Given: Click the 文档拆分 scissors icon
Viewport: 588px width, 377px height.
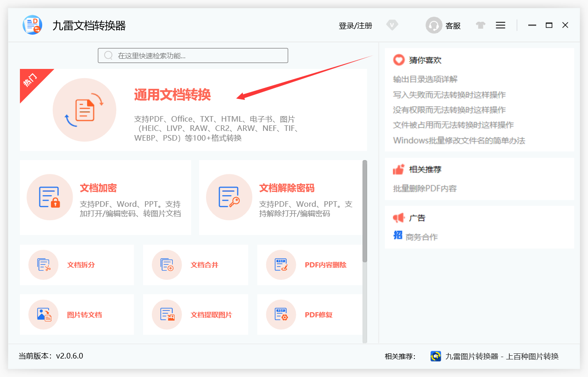Looking at the screenshot, I should (44, 265).
